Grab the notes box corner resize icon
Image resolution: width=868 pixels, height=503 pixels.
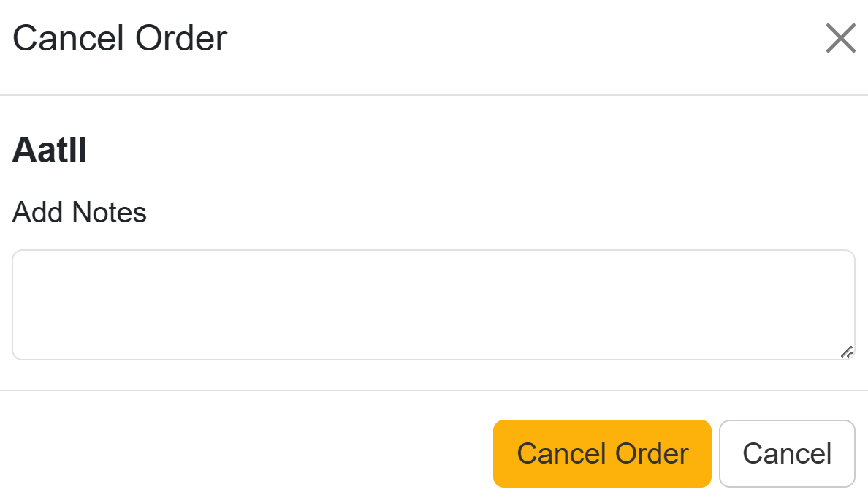847,352
